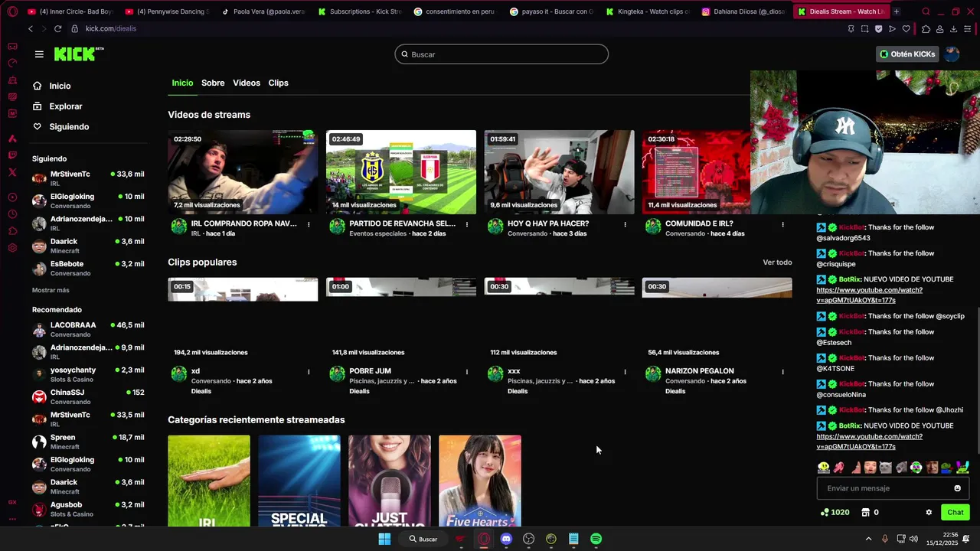Click the heart bookmark icon in address bar
980x551 pixels.
coord(906,28)
